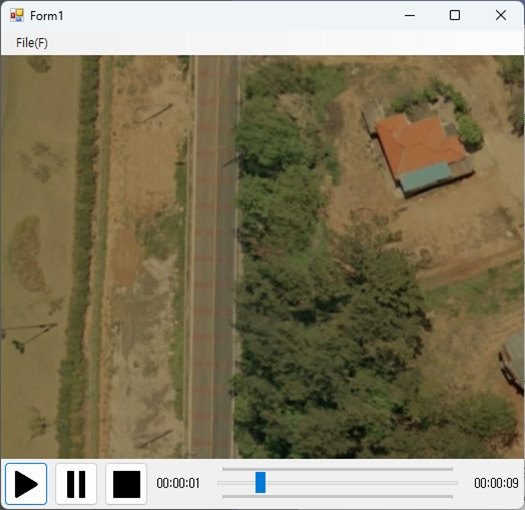The height and width of the screenshot is (510, 525).
Task: Maximize the Form1 window
Action: pos(455,15)
